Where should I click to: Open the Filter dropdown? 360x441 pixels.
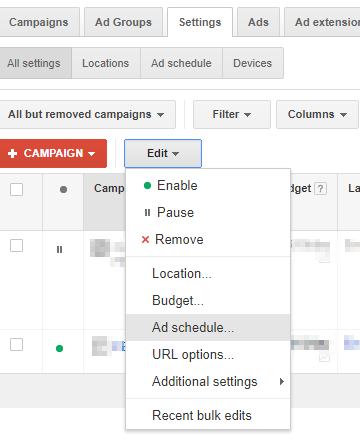(x=232, y=114)
